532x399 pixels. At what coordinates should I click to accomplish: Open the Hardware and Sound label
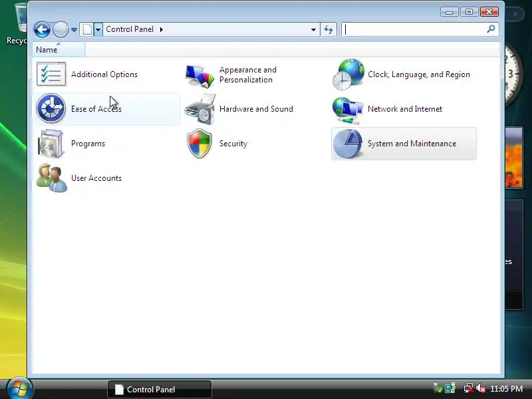[256, 109]
